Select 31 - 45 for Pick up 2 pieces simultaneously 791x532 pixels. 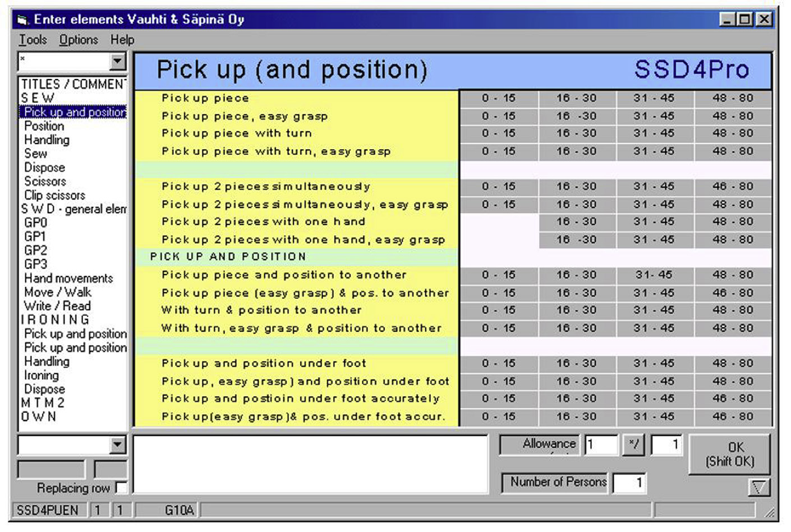pyautogui.click(x=654, y=186)
